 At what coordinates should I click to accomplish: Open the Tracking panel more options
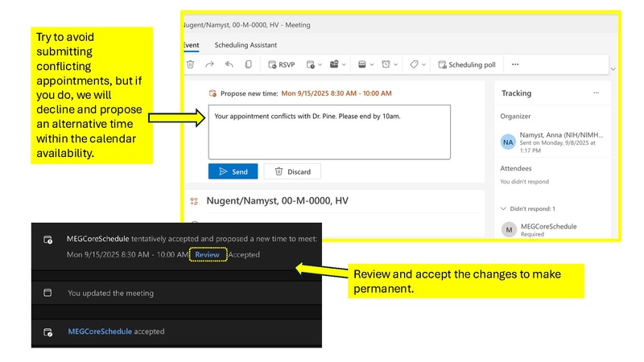[x=596, y=93]
